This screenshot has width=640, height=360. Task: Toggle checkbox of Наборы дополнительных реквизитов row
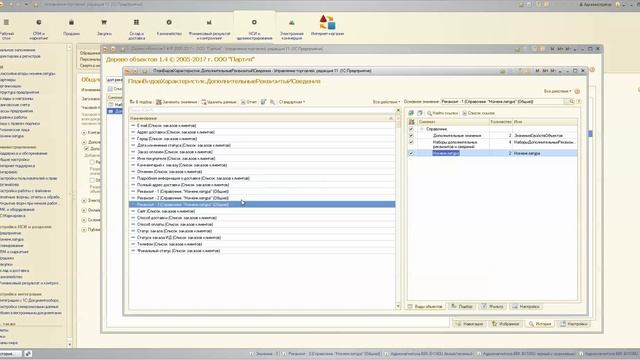(411, 142)
